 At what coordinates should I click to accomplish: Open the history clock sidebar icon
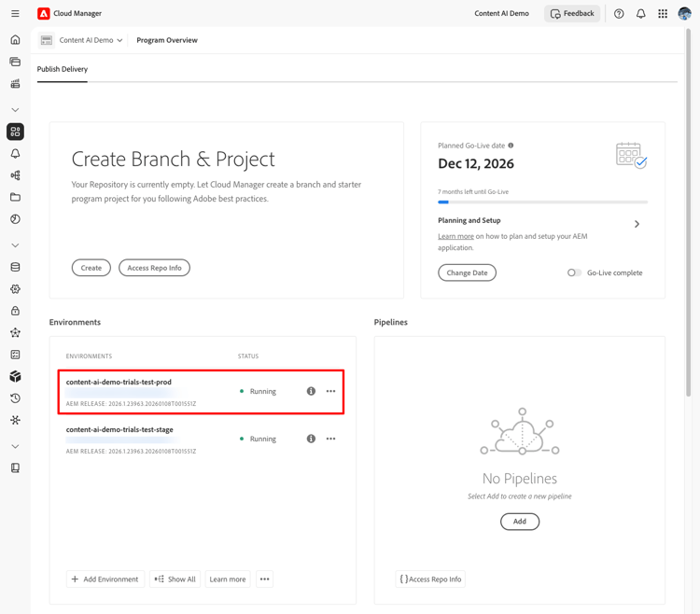pyautogui.click(x=15, y=398)
